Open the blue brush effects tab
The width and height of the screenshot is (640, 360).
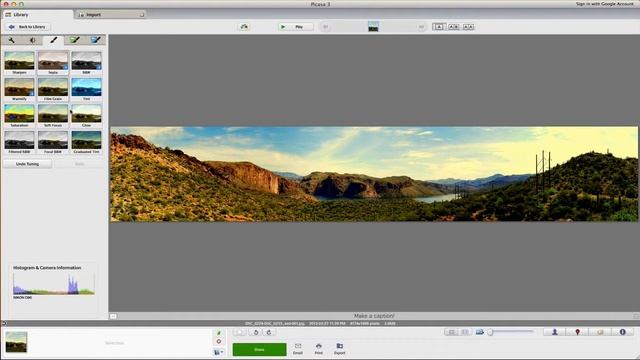pyautogui.click(x=96, y=40)
